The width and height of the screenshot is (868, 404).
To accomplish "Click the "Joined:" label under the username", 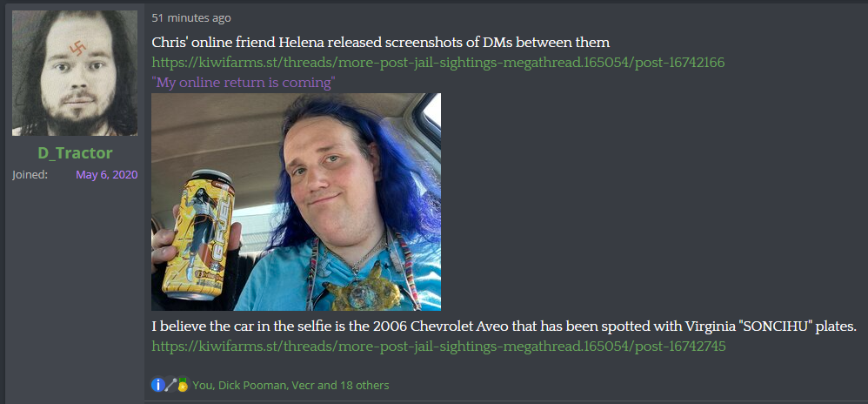I will [30, 175].
